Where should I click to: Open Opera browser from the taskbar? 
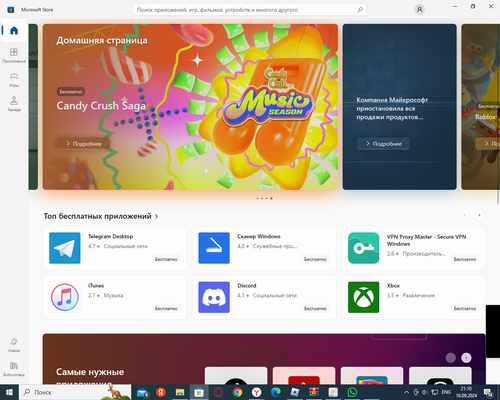click(x=218, y=392)
